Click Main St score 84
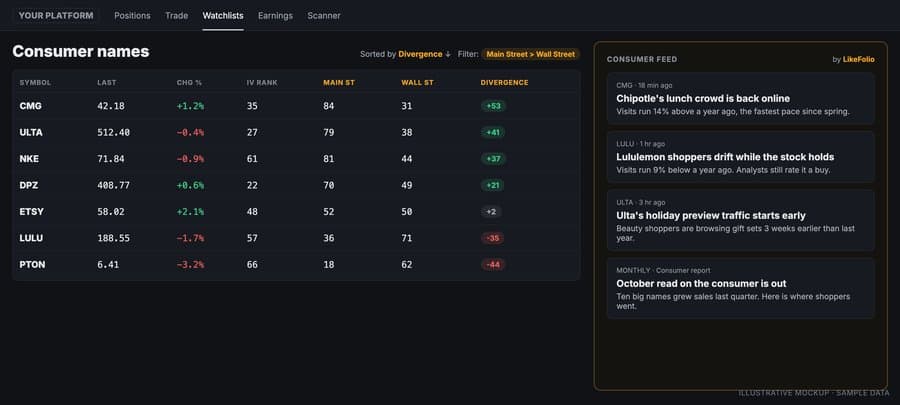 [x=329, y=106]
